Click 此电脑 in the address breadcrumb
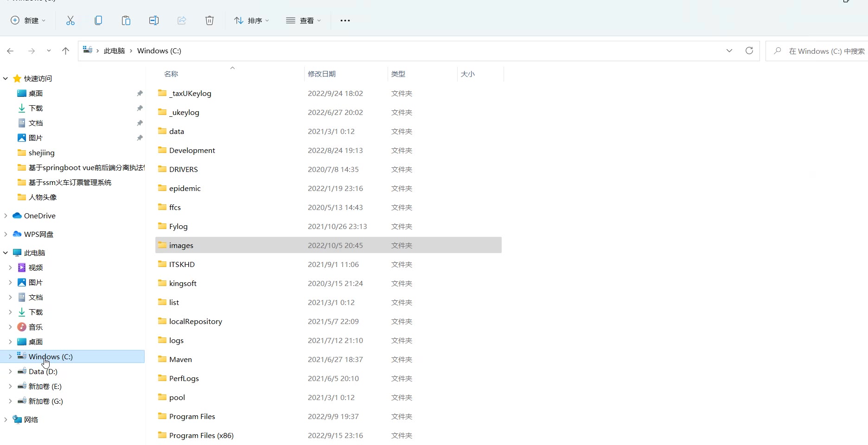This screenshot has height=445, width=868. coord(114,51)
